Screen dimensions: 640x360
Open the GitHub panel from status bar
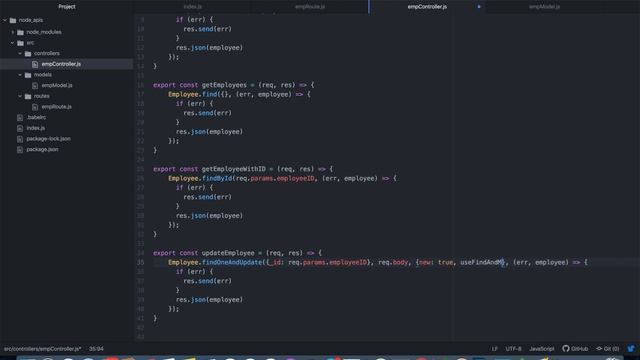(x=575, y=349)
